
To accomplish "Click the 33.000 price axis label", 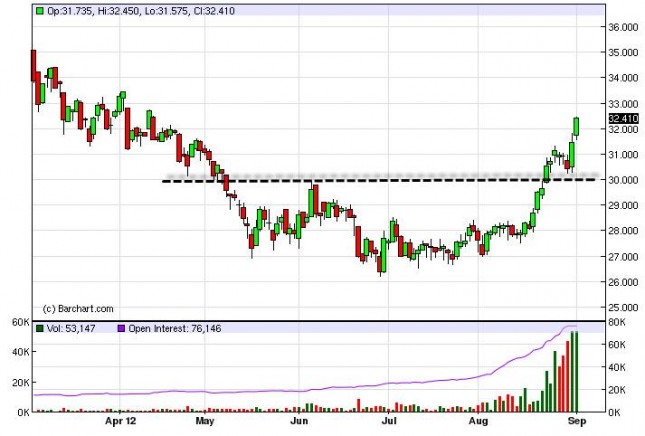I will 624,103.
